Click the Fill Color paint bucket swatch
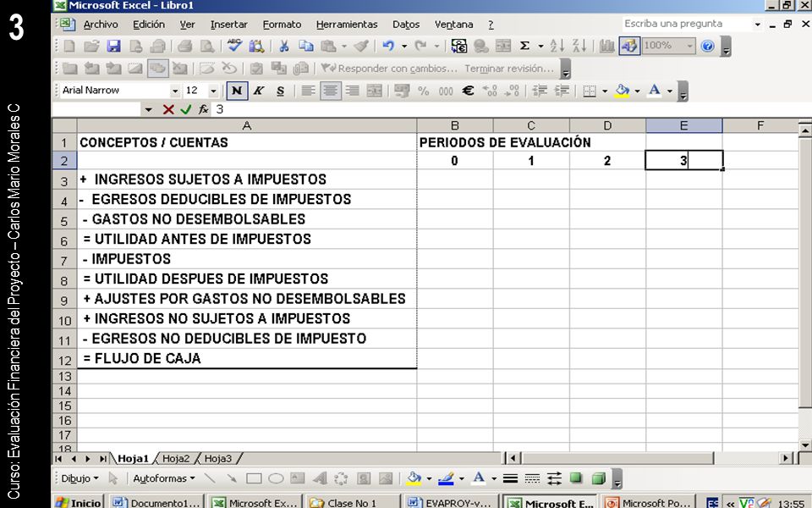This screenshot has height=508, width=812. (x=622, y=91)
